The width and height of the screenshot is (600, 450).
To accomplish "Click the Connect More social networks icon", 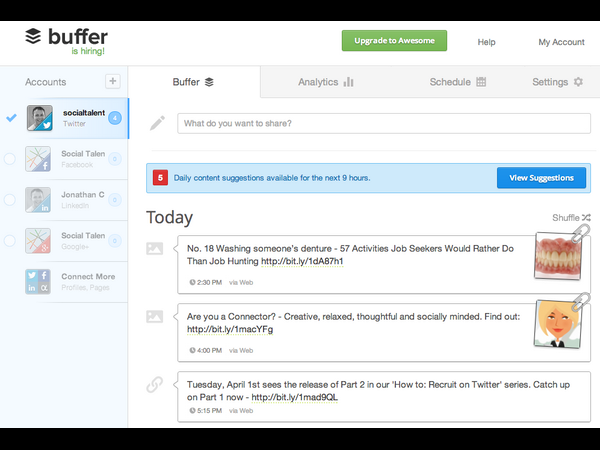I will pyautogui.click(x=38, y=282).
